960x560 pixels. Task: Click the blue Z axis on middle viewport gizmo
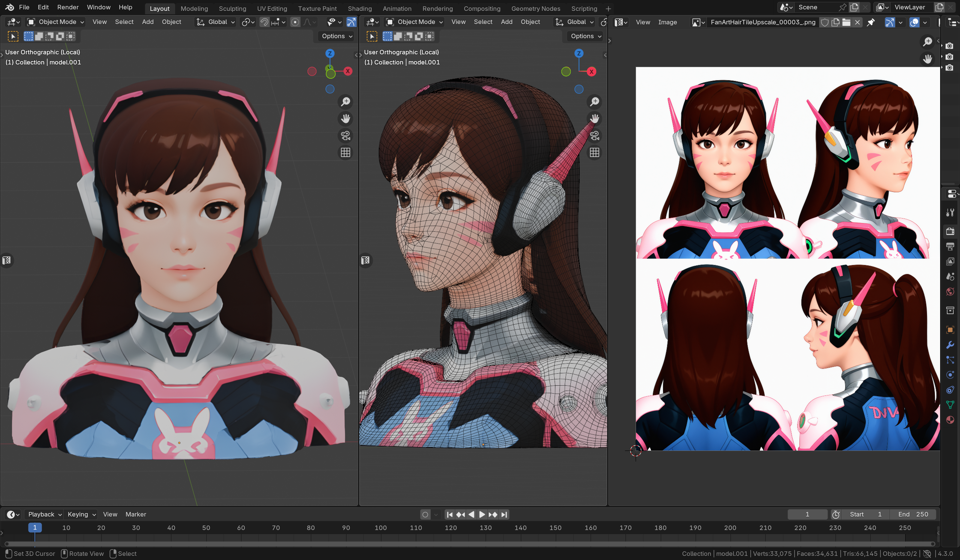point(579,53)
